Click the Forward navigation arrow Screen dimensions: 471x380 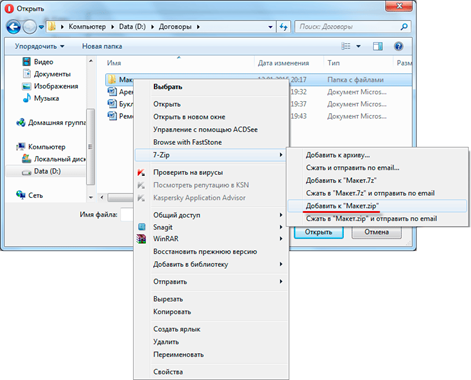click(29, 27)
